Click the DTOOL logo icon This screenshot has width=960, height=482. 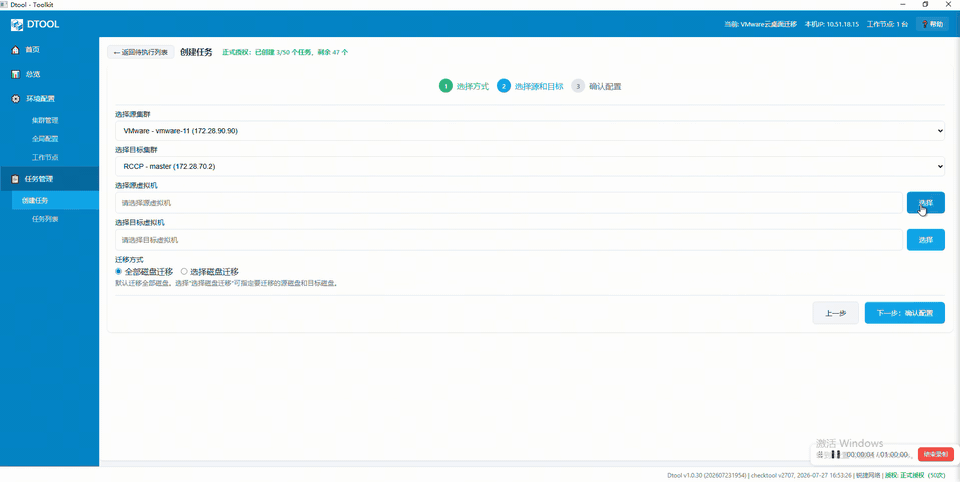click(17, 24)
